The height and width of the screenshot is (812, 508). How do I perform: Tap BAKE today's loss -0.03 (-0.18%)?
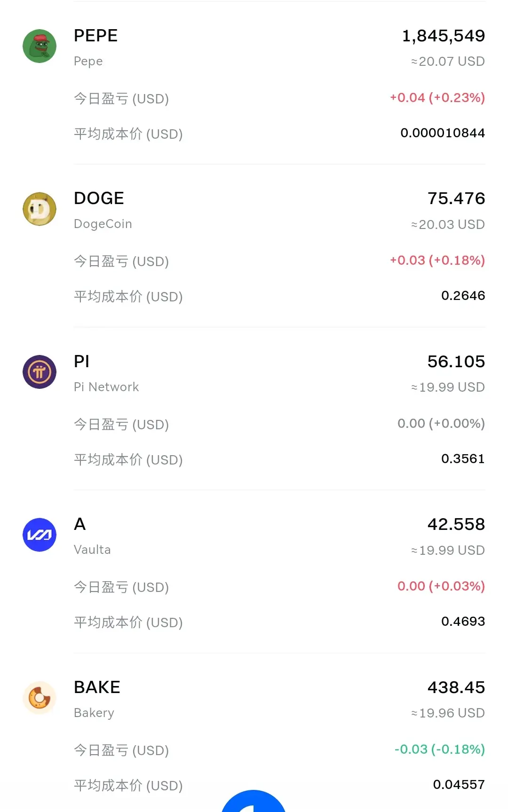[x=440, y=749]
